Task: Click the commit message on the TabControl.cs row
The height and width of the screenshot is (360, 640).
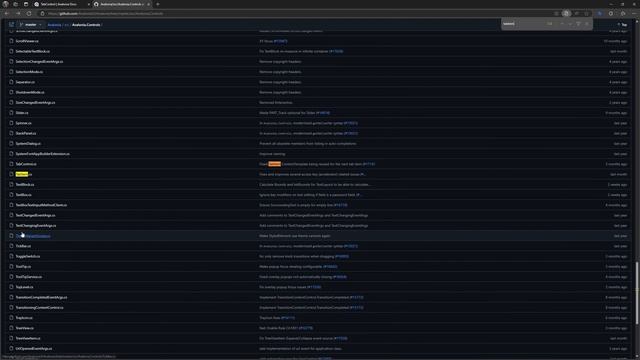Action: coord(317,164)
